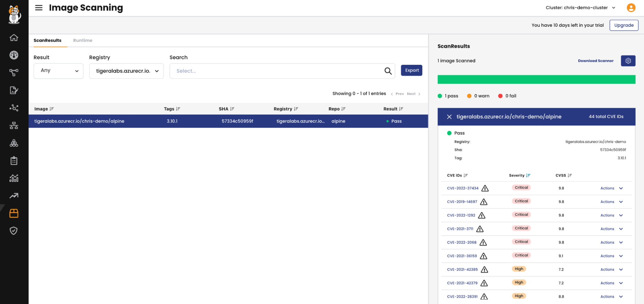Close the alpine image details panel
644x304 pixels.
449,117
